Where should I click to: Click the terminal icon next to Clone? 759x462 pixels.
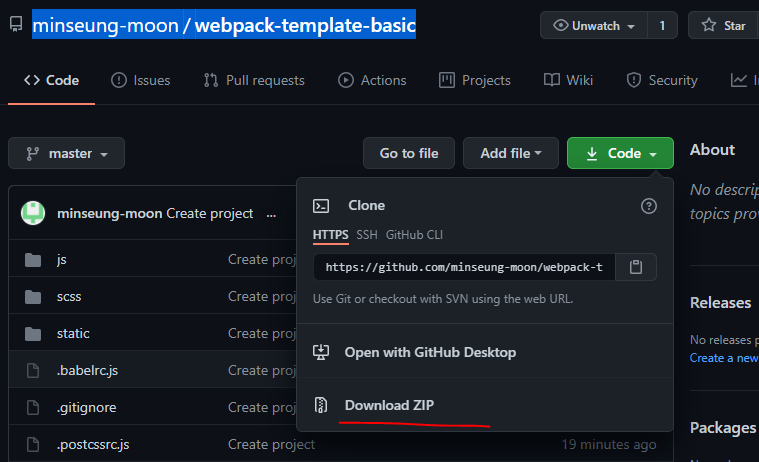[x=321, y=206]
